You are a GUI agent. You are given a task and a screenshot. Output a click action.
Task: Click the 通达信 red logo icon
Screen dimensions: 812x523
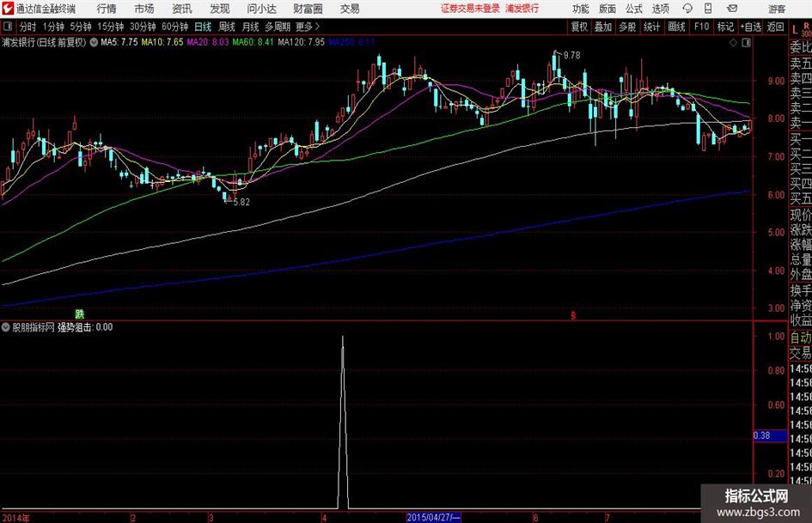8,9
